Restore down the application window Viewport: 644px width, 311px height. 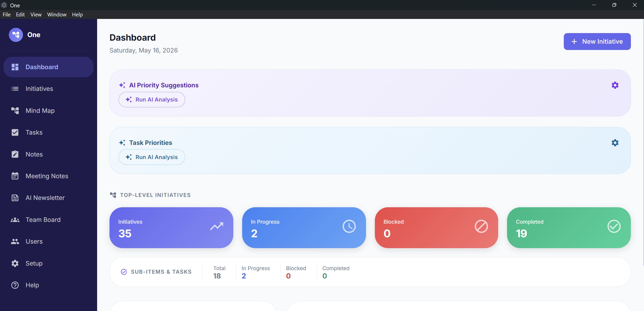tap(614, 5)
